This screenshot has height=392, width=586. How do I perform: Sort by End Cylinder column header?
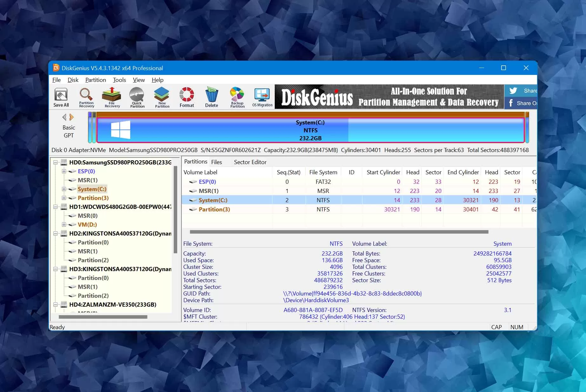[462, 172]
